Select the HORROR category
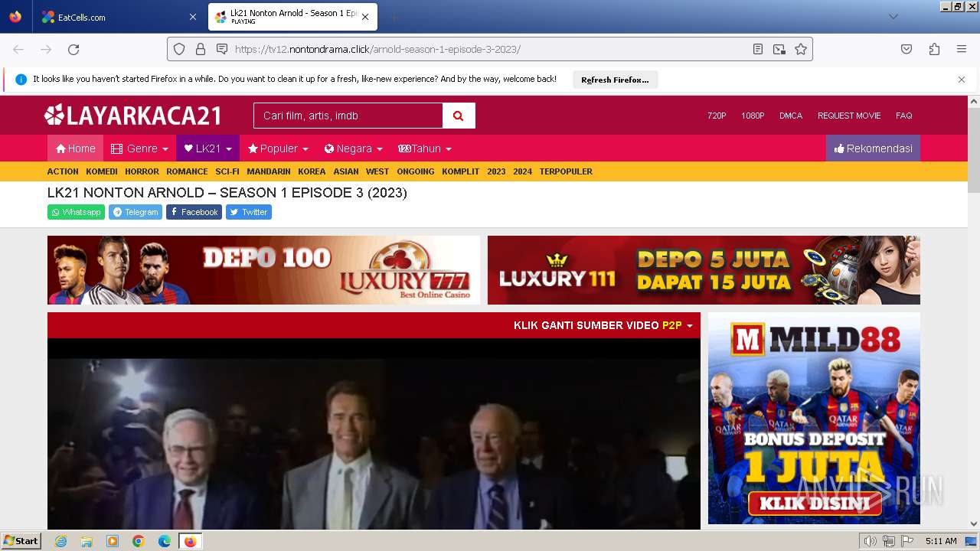 (142, 171)
